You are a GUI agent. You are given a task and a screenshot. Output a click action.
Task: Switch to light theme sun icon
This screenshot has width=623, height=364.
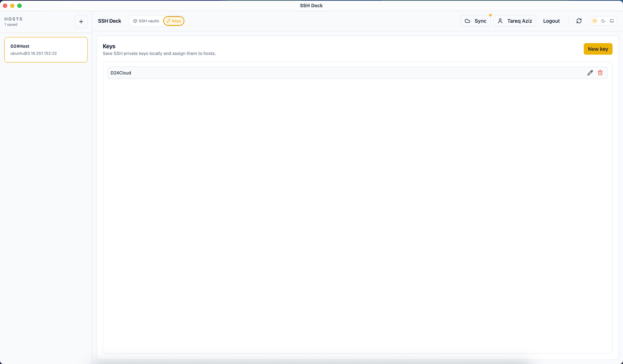point(594,21)
